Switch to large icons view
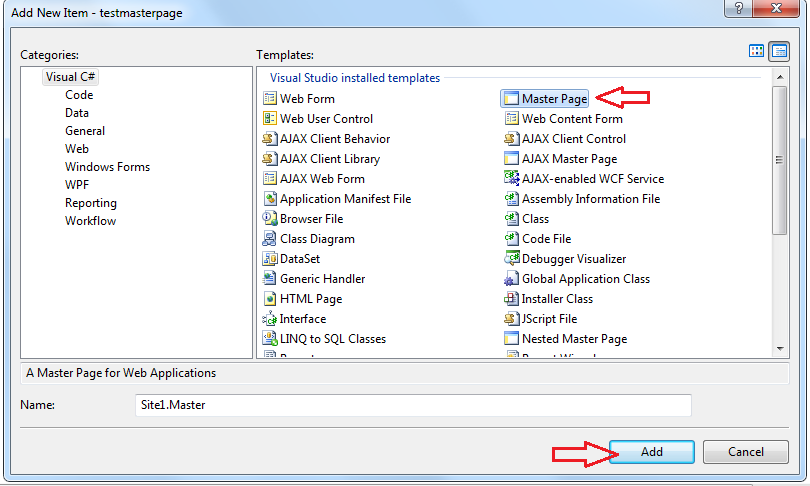 [x=757, y=51]
